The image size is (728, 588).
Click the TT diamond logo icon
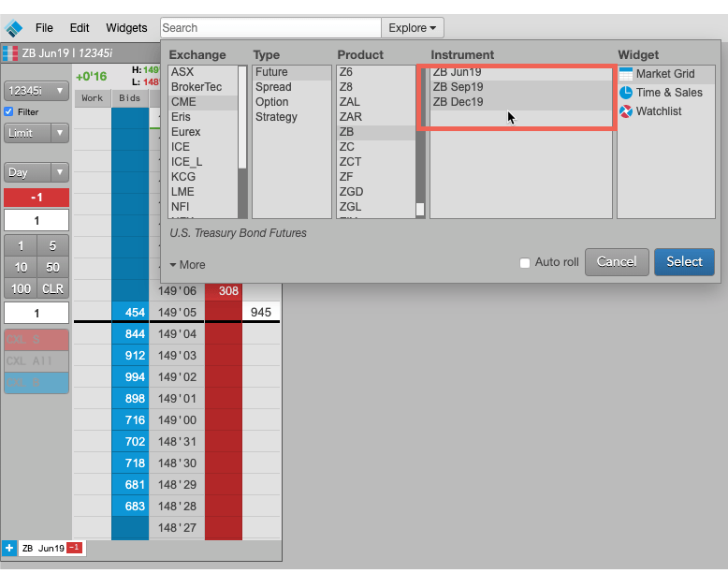click(x=13, y=28)
